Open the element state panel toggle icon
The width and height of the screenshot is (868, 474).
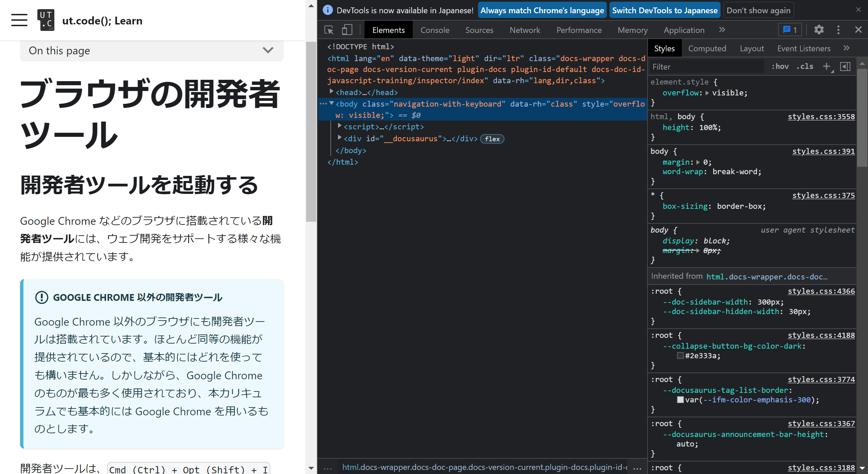coord(846,66)
